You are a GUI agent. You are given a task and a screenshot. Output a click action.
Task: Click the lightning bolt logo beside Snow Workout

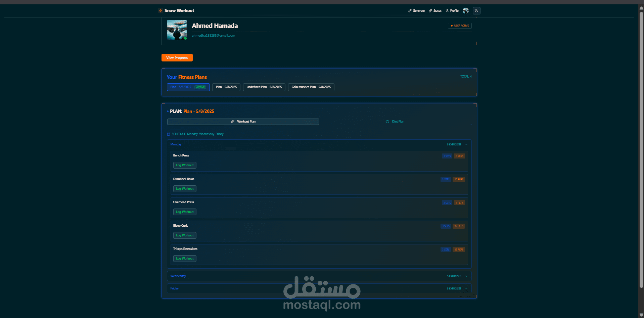click(160, 10)
